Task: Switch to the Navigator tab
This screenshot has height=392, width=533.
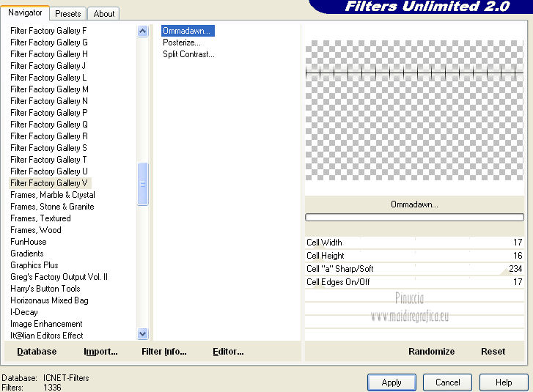Action: tap(25, 12)
